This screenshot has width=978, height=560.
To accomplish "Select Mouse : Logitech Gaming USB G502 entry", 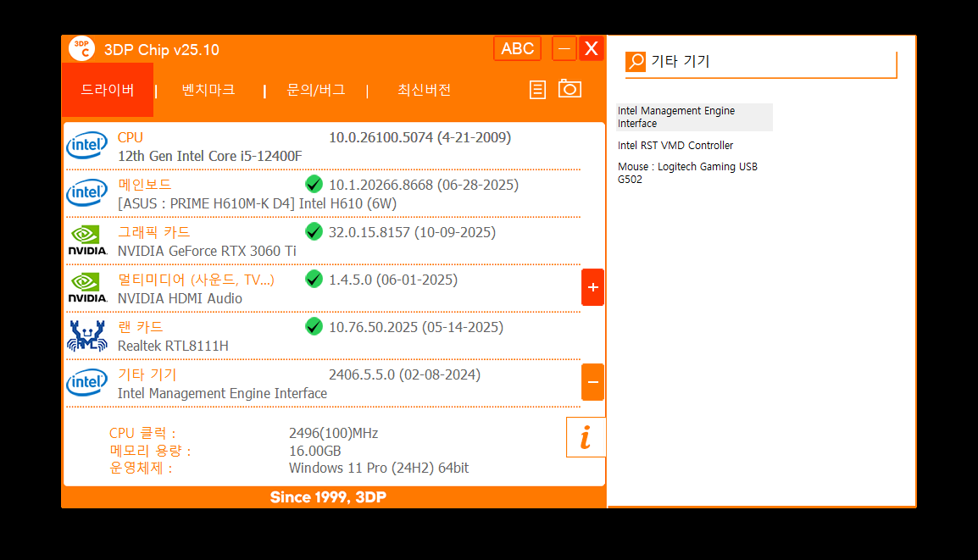I will [x=687, y=173].
